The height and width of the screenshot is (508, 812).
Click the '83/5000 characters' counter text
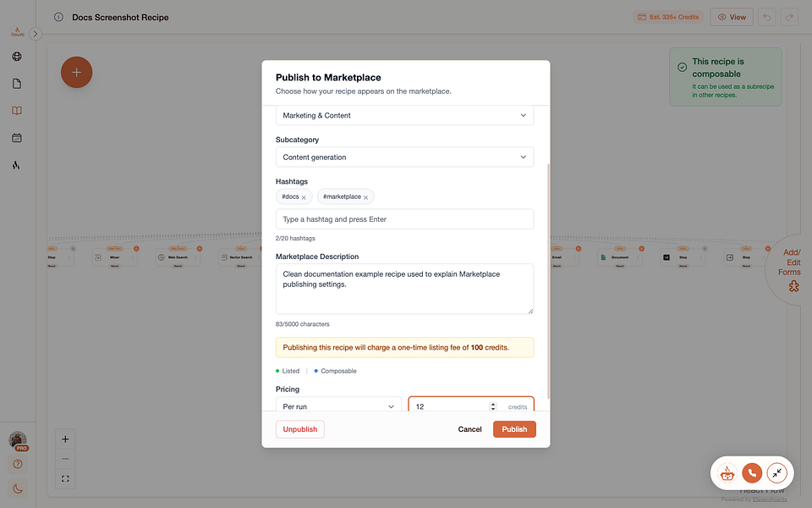click(x=303, y=324)
